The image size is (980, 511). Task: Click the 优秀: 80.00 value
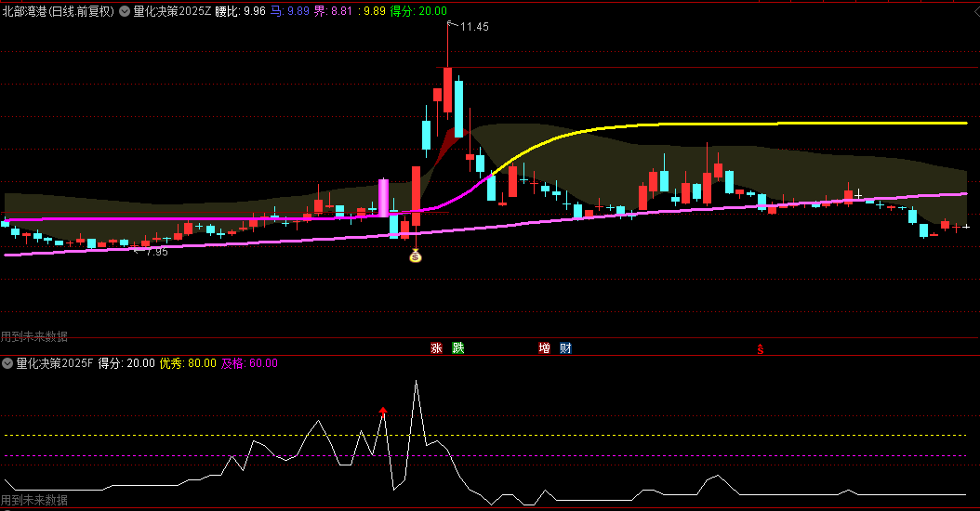(x=188, y=363)
